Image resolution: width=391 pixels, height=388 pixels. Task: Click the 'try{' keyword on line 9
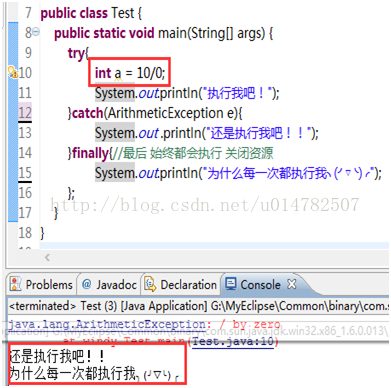tap(78, 53)
